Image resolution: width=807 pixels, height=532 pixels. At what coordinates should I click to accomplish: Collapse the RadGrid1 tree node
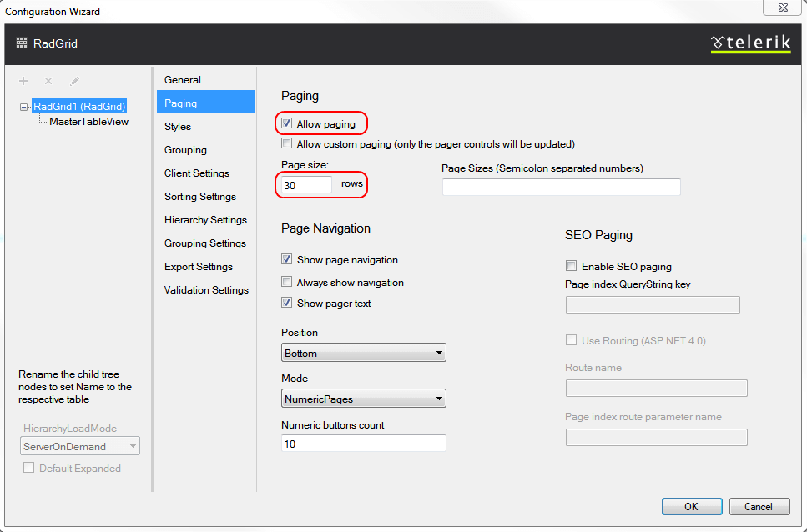click(x=23, y=107)
